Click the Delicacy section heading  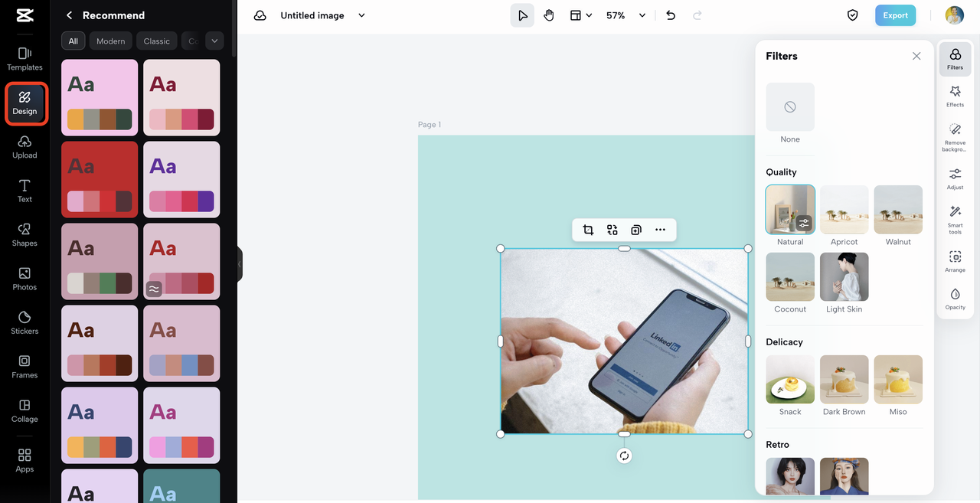coord(784,342)
